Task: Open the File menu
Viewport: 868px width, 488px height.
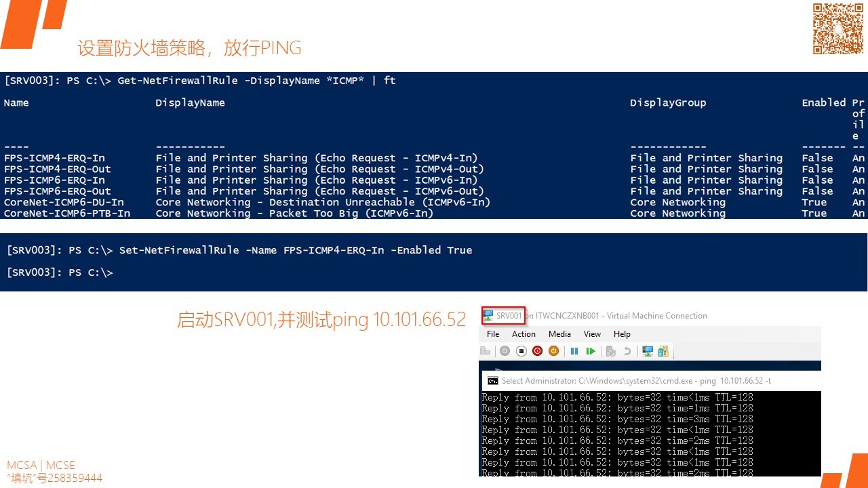Action: point(493,334)
